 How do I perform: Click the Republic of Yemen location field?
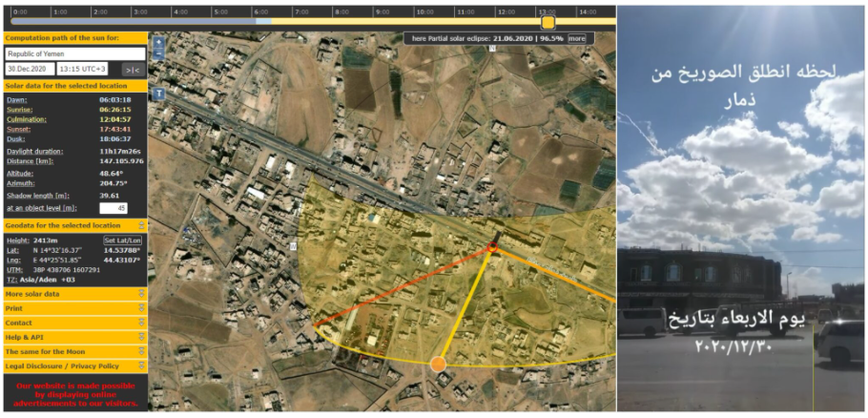pyautogui.click(x=75, y=54)
